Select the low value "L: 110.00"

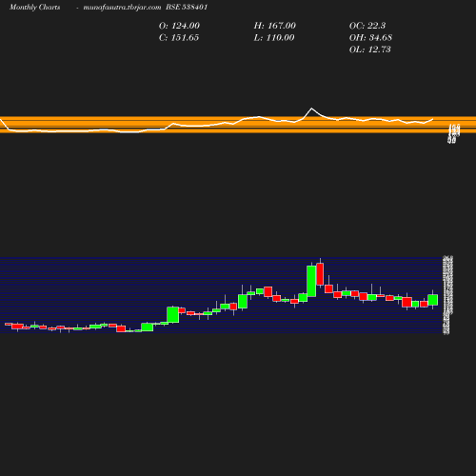coord(274,38)
